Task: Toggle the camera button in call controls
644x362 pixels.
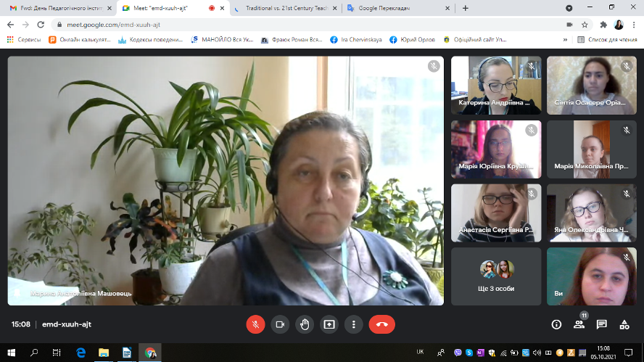Action: [280, 324]
